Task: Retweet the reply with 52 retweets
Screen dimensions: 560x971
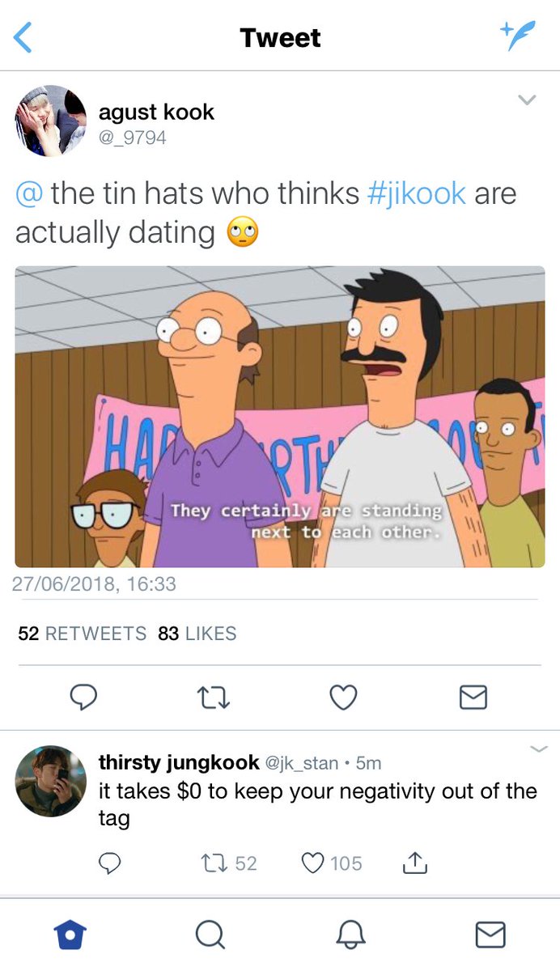Action: [228, 863]
